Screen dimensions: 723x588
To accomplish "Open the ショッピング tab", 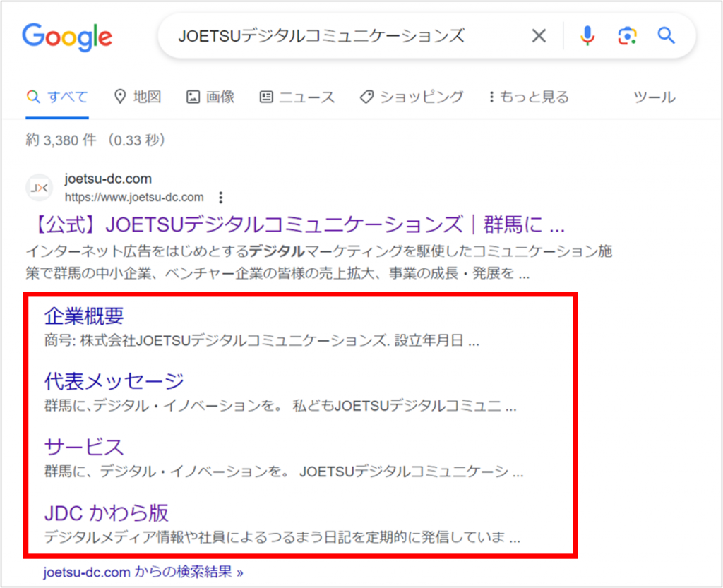I will [412, 97].
